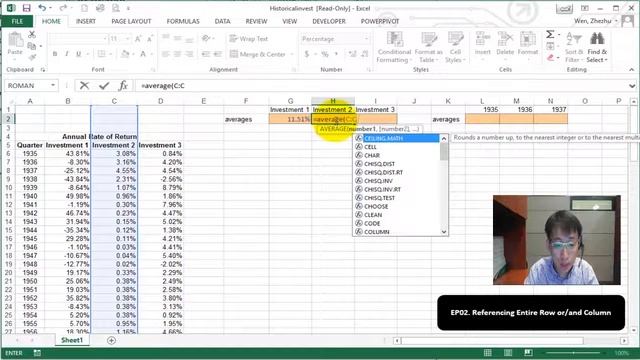Click the accounting dollar format icon
The width and height of the screenshot is (640, 360).
click(x=307, y=54)
